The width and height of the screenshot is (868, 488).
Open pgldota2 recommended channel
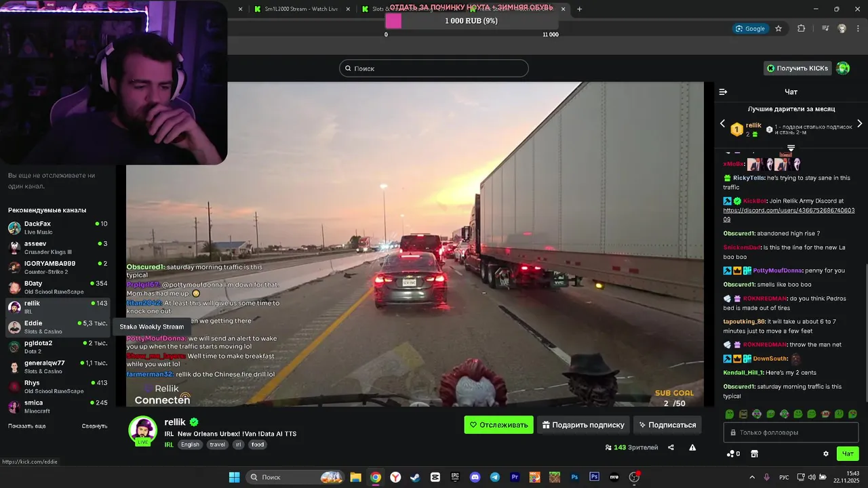click(x=58, y=347)
